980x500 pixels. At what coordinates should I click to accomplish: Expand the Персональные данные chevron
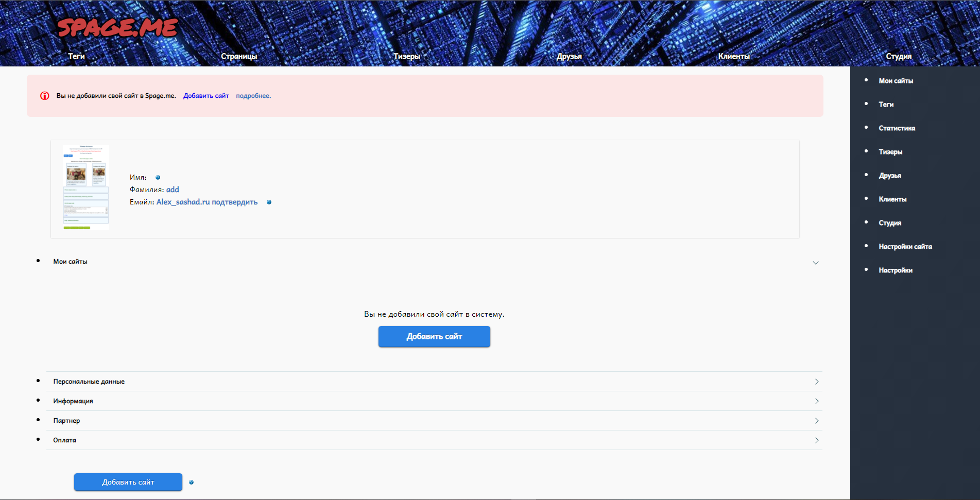(x=817, y=382)
